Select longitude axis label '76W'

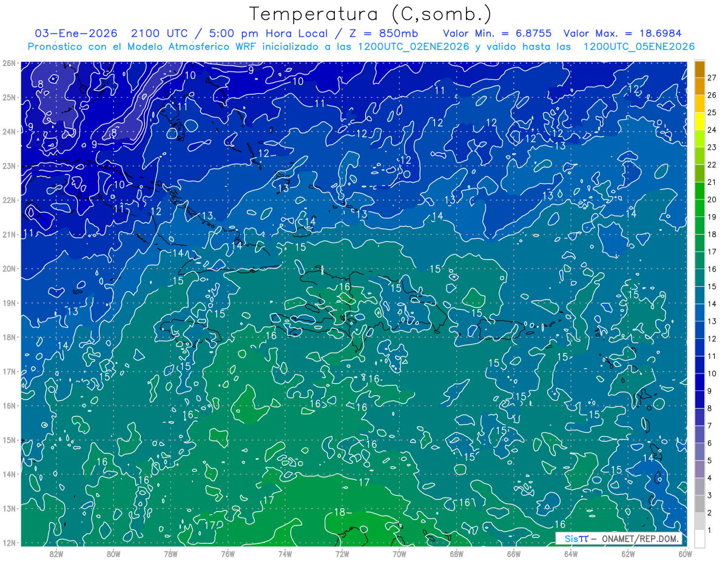point(227,554)
